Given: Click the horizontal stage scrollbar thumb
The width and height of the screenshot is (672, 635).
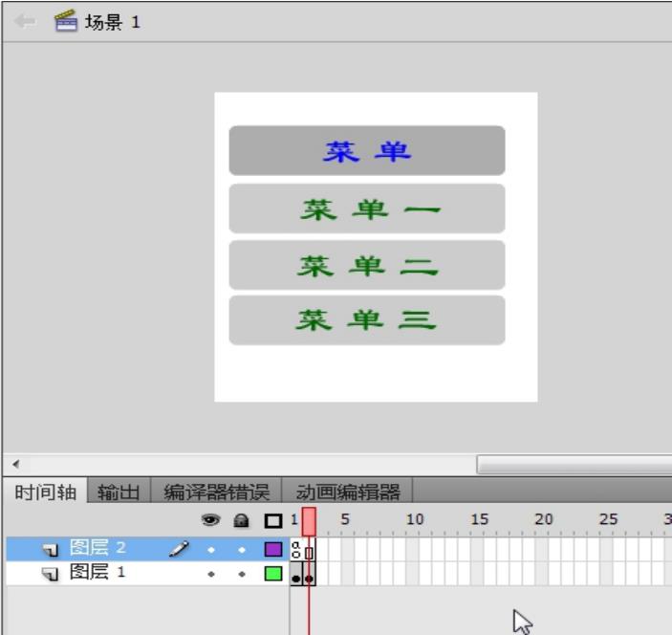Looking at the screenshot, I should [574, 465].
